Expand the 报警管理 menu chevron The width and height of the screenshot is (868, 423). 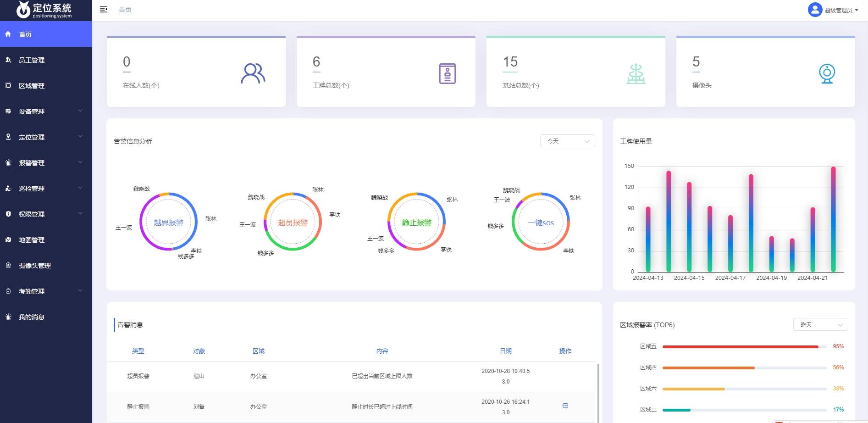coord(80,162)
